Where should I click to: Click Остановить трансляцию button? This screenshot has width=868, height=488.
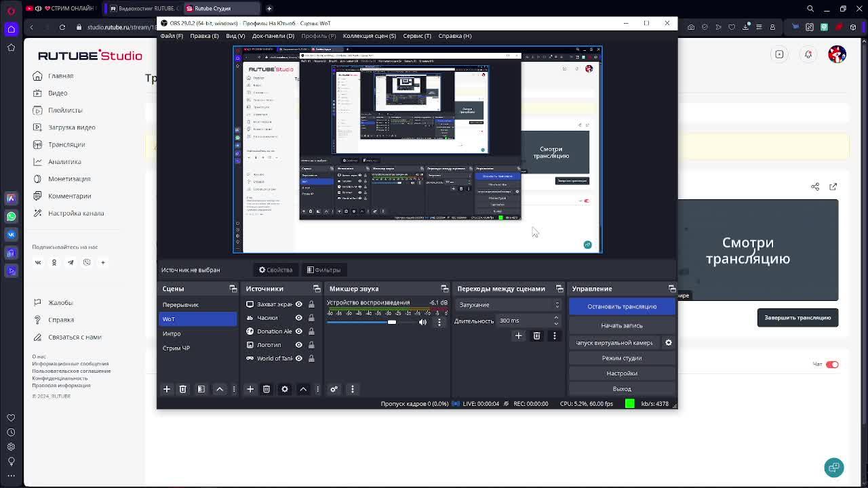click(x=622, y=306)
